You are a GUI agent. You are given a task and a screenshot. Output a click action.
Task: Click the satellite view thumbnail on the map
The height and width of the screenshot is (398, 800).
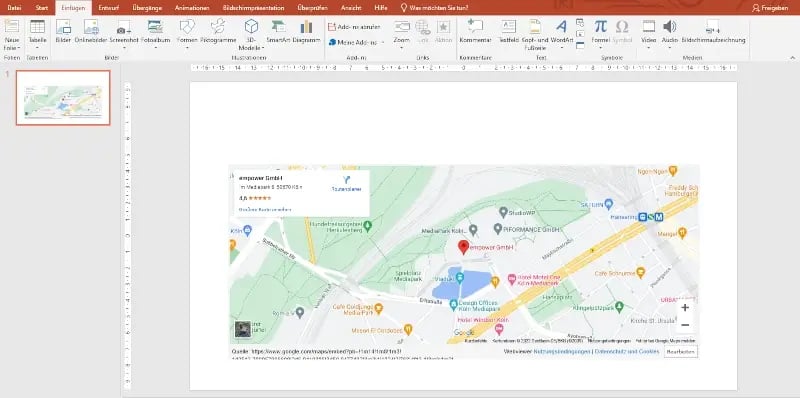point(243,329)
